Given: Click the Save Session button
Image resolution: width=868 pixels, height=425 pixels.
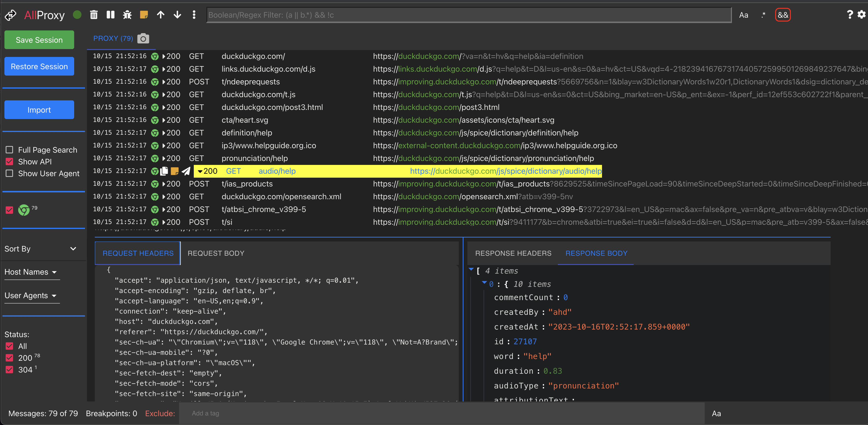Looking at the screenshot, I should [x=39, y=40].
